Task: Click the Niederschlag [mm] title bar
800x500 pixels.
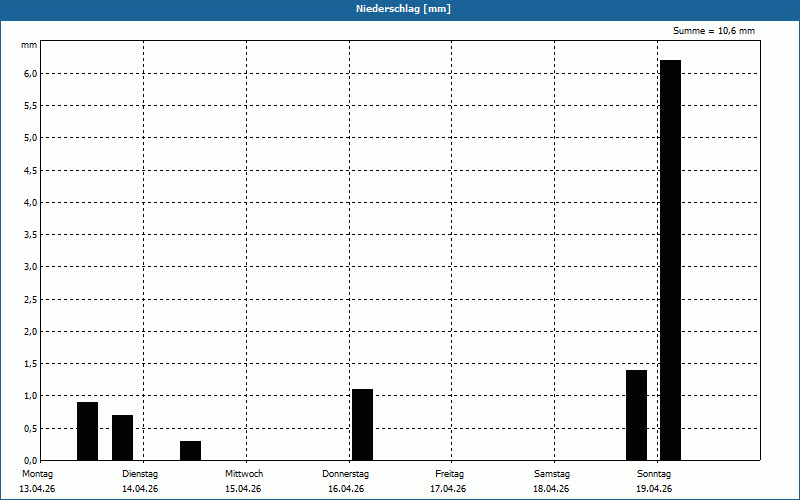Action: pos(400,10)
